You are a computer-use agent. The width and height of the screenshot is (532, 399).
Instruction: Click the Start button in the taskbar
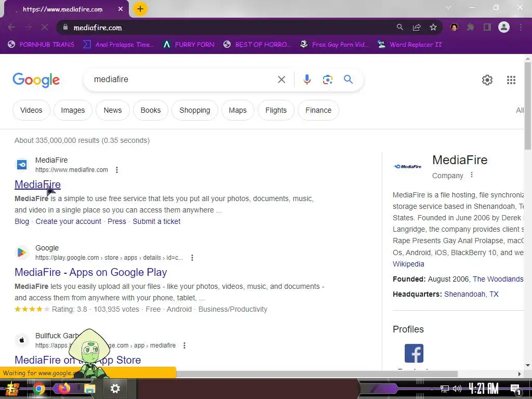coord(12,389)
